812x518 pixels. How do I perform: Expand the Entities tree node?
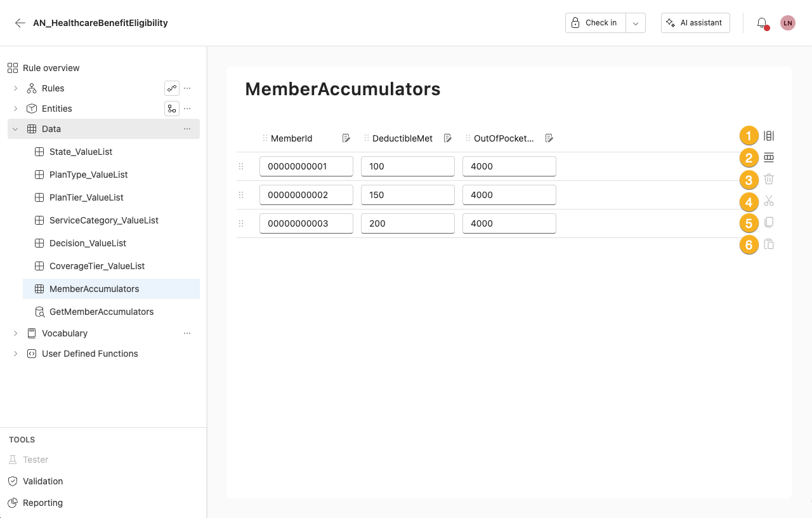click(16, 109)
